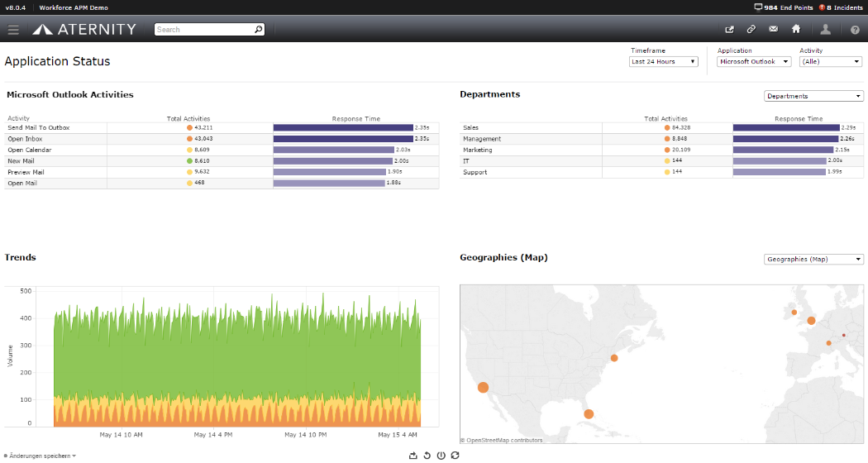Click the map marker on US northeast coast

[x=614, y=358]
